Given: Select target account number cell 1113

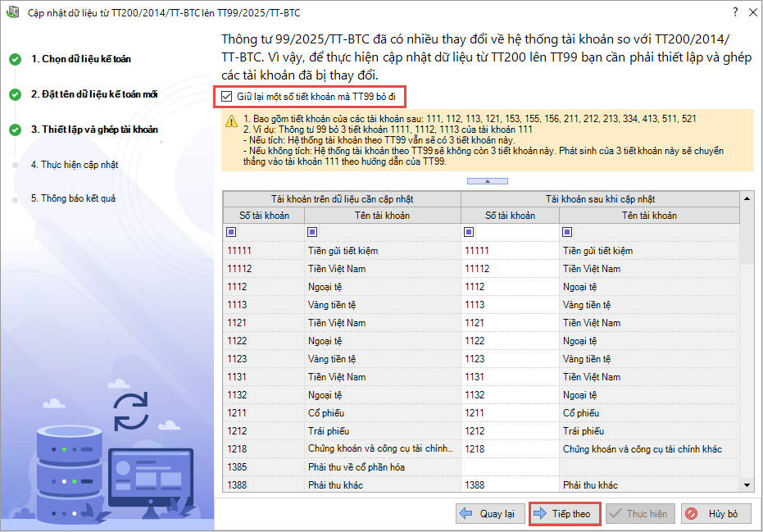Looking at the screenshot, I should point(510,305).
